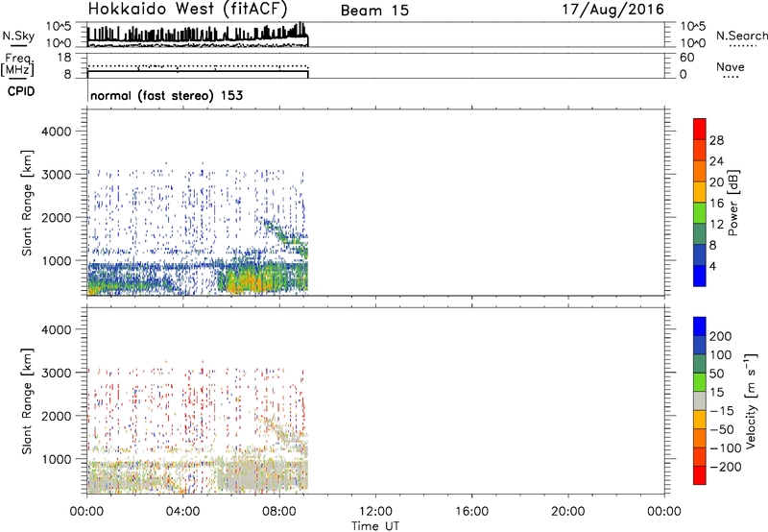Pick the grey segment of Velocity color bar
This screenshot has height=532, width=768.
pos(700,400)
